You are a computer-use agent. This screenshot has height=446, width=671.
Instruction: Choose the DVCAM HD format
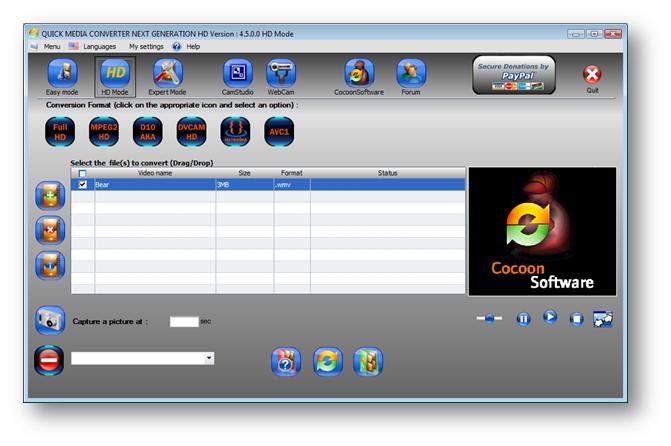pyautogui.click(x=191, y=132)
